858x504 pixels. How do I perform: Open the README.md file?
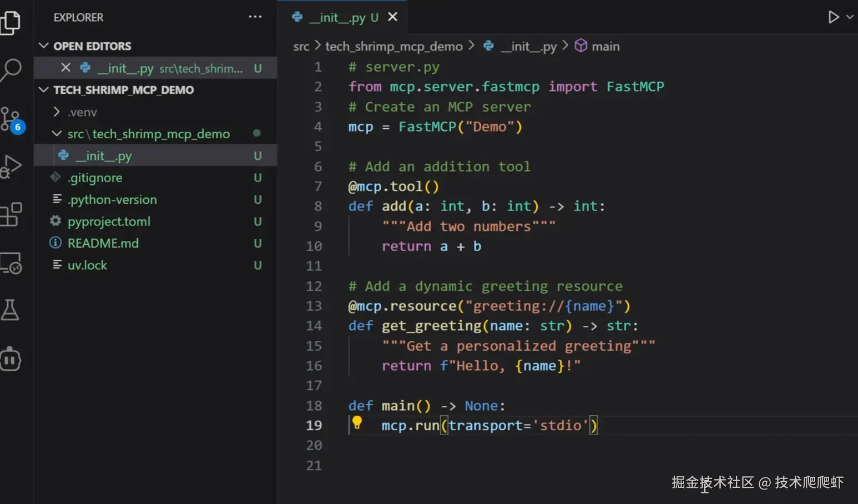pyautogui.click(x=155, y=243)
